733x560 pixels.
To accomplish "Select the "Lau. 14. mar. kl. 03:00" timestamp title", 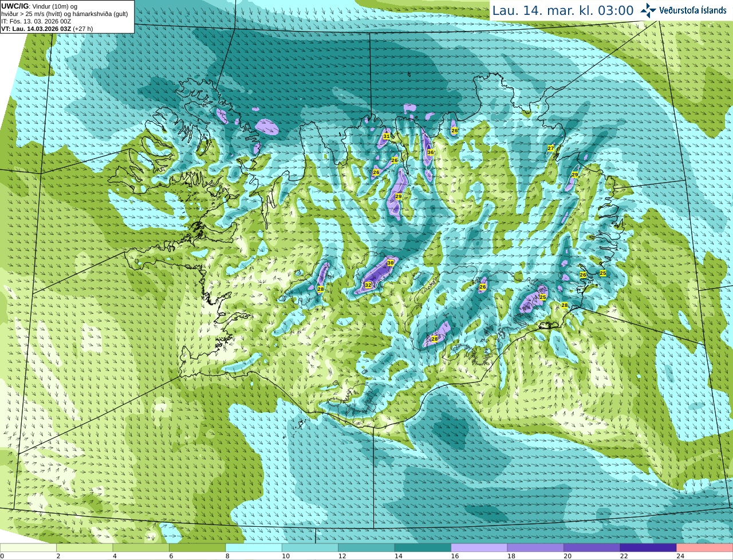I will tap(563, 10).
